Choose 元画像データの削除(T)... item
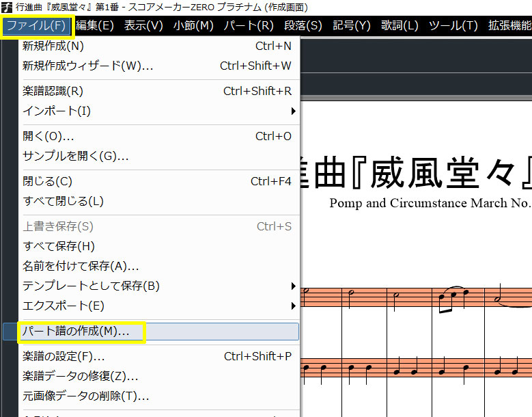 pyautogui.click(x=159, y=396)
